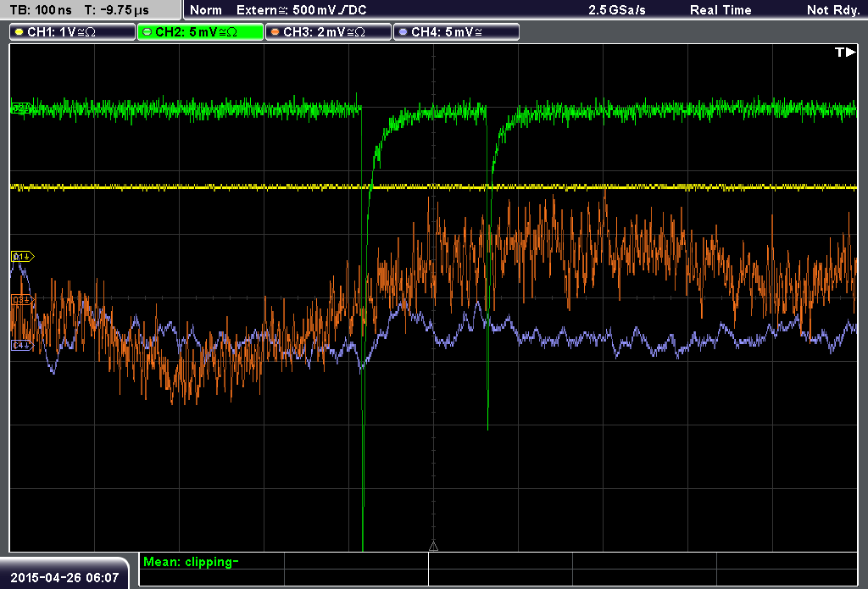The height and width of the screenshot is (589, 868).
Task: Select the CH2: 5mV channel tab
Action: 200,32
